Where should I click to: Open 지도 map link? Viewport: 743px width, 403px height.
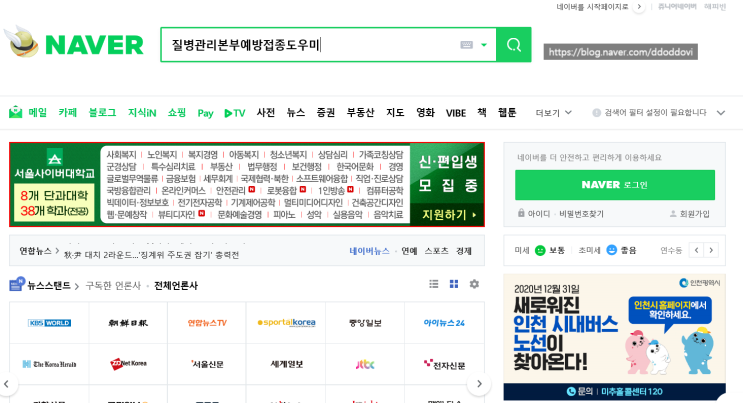click(x=395, y=112)
